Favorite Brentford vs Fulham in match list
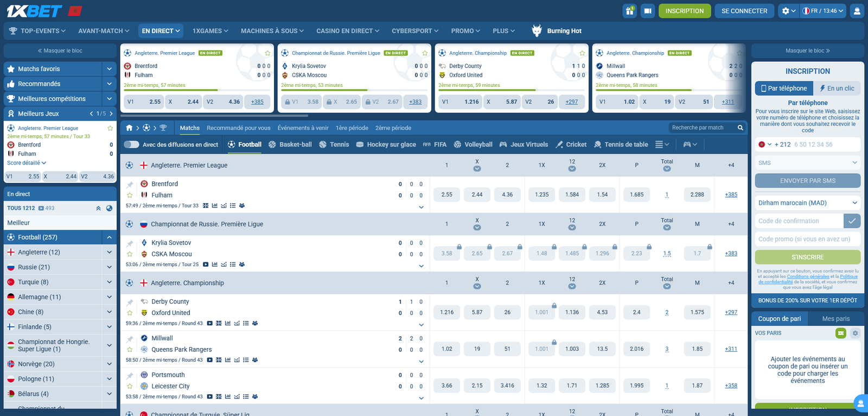Screen dimensions: 868x416 click(130, 195)
